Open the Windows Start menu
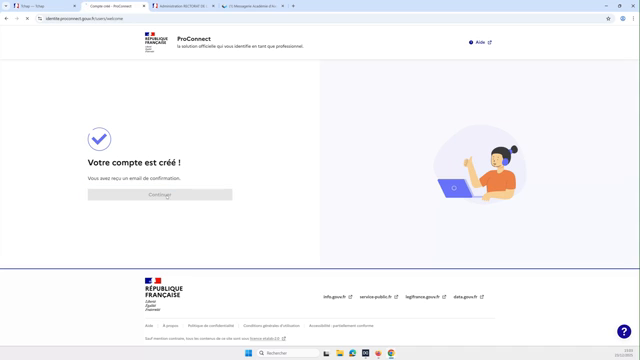640x360 pixels. (248, 353)
